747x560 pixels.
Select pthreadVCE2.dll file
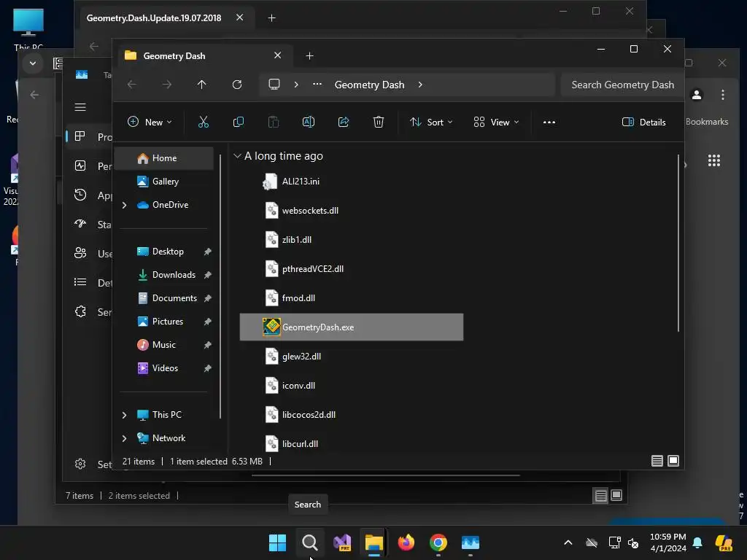click(351, 268)
